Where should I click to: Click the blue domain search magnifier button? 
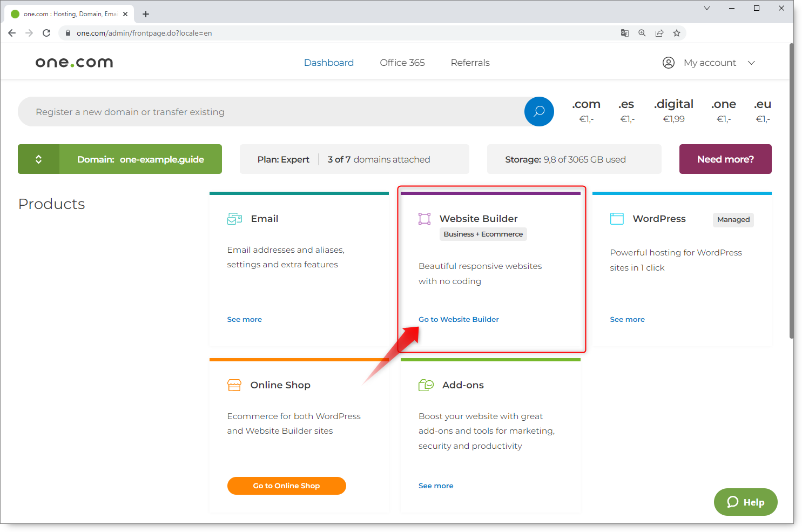click(538, 112)
